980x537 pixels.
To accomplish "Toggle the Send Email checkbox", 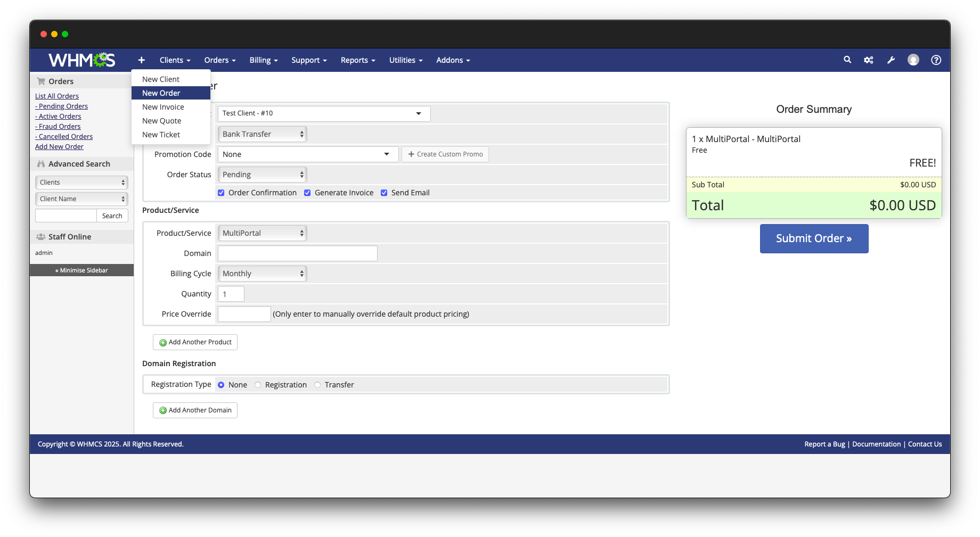I will pyautogui.click(x=384, y=193).
